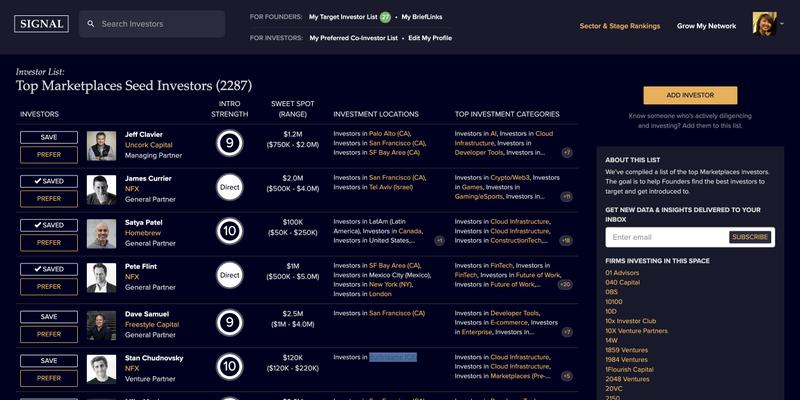Open Stan Chudnovsky's profile photo
800x400 pixels.
click(101, 369)
